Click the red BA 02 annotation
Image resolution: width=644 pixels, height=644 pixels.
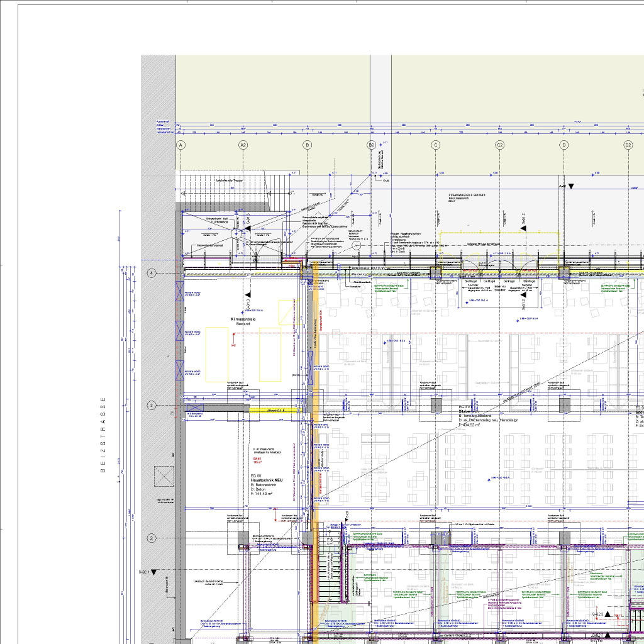(x=257, y=459)
